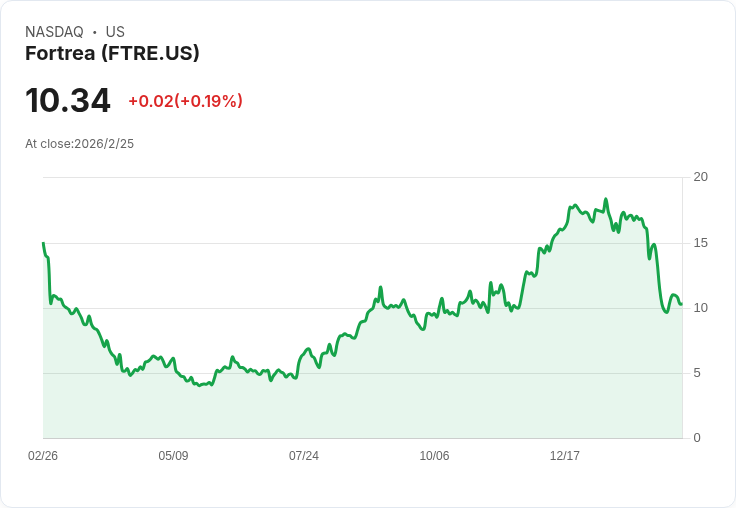This screenshot has height=508, width=736.
Task: Click the US market label
Action: click(115, 32)
